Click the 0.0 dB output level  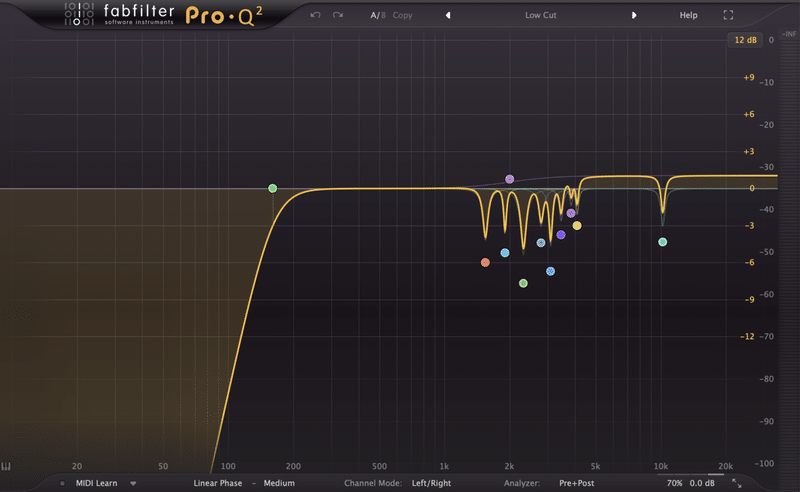pos(702,483)
